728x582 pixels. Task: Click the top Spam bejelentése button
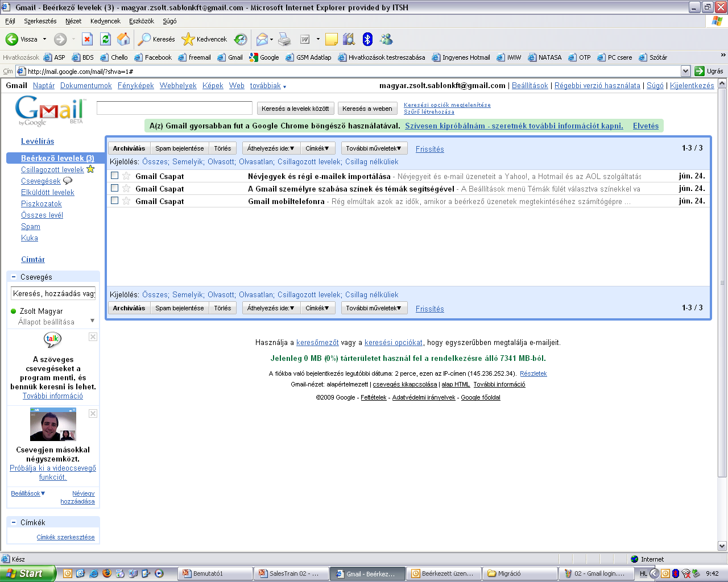(x=180, y=148)
